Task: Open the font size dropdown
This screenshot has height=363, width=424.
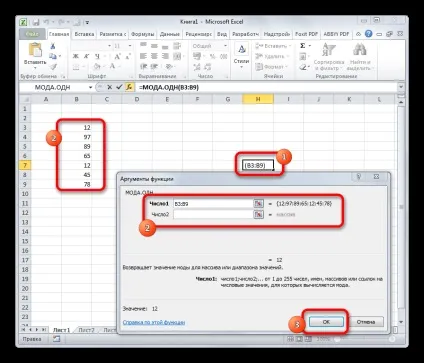Action: 130,46
